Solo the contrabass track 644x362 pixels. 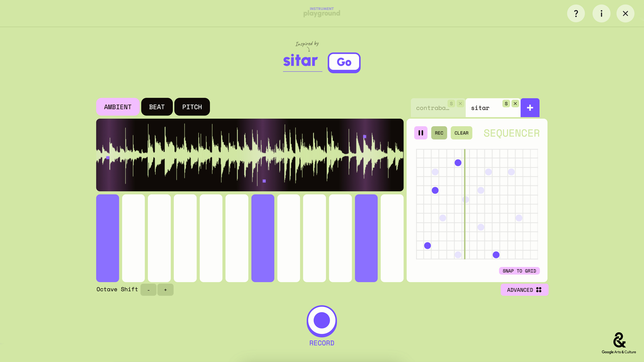pos(451,104)
